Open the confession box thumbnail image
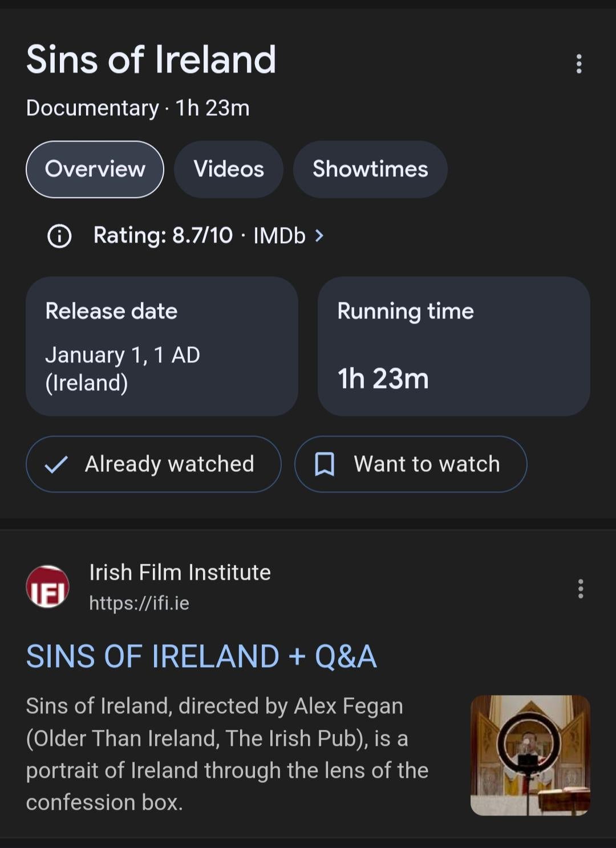This screenshot has width=616, height=848. point(530,755)
